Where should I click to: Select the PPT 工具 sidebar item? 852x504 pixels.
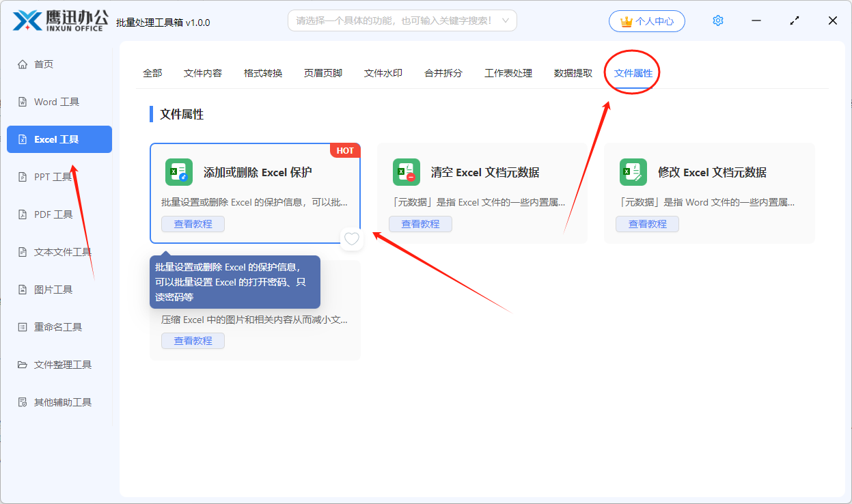click(57, 176)
